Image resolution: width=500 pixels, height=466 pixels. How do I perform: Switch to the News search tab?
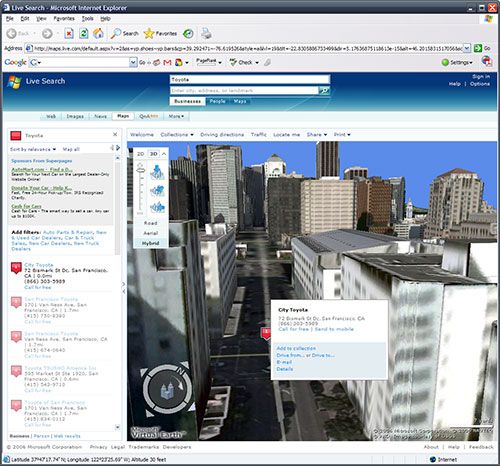[x=100, y=116]
